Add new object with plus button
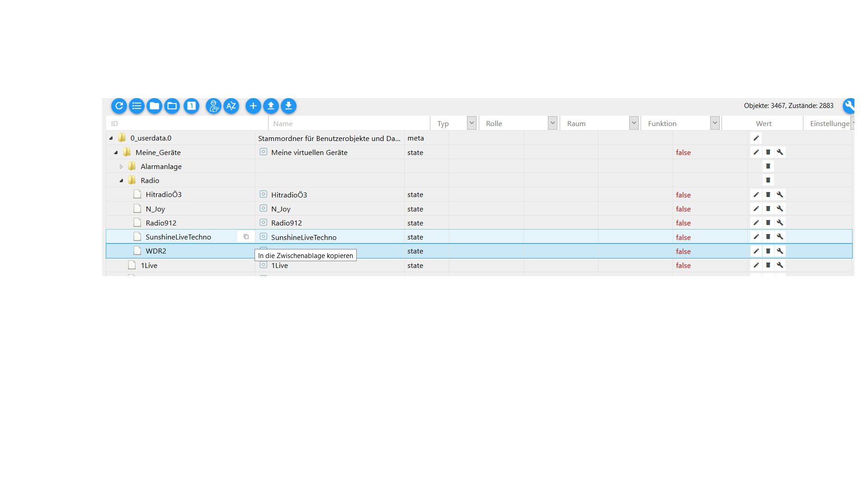868x488 pixels. [253, 106]
